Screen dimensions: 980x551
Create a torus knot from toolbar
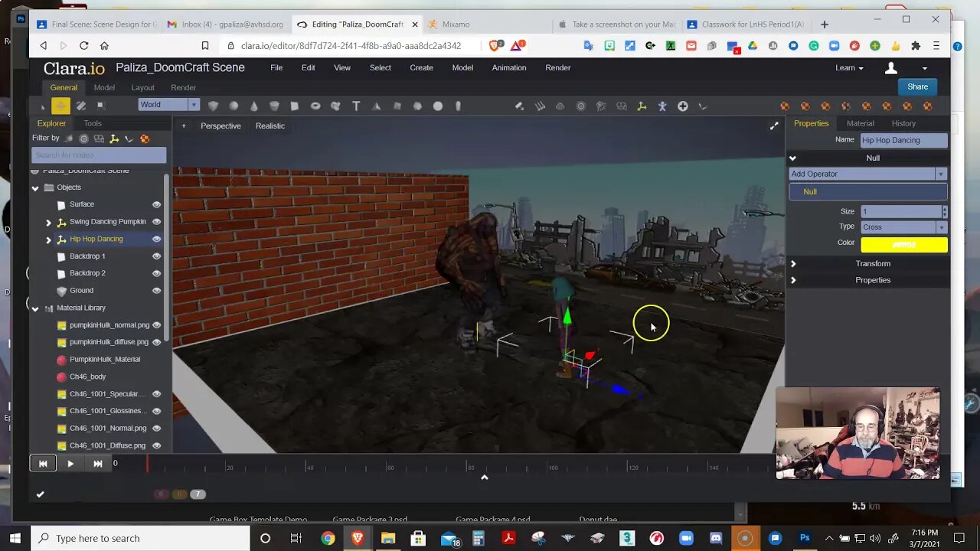pos(335,106)
